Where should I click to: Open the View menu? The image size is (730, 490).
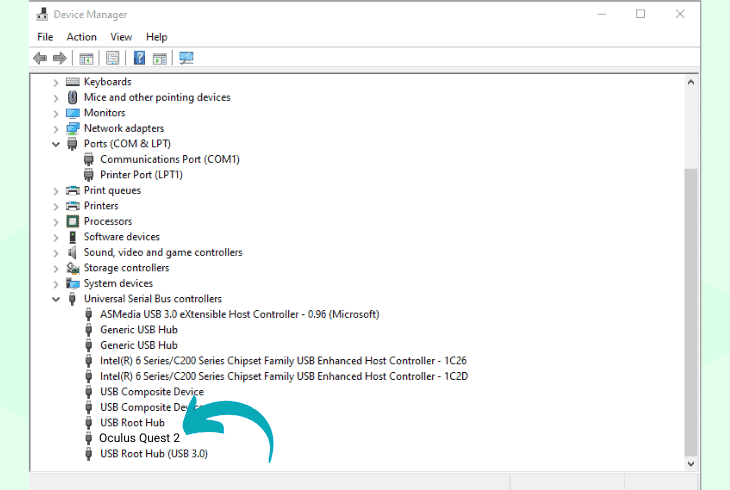coord(121,37)
